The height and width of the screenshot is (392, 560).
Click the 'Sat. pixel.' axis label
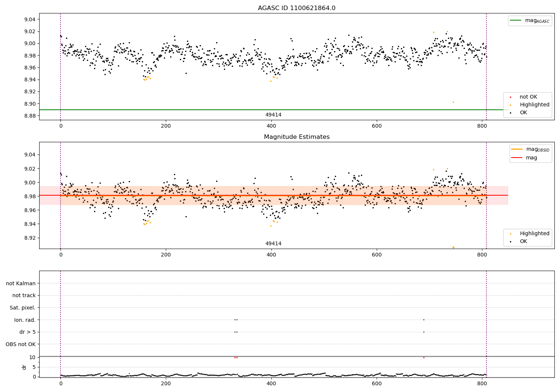coord(23,308)
